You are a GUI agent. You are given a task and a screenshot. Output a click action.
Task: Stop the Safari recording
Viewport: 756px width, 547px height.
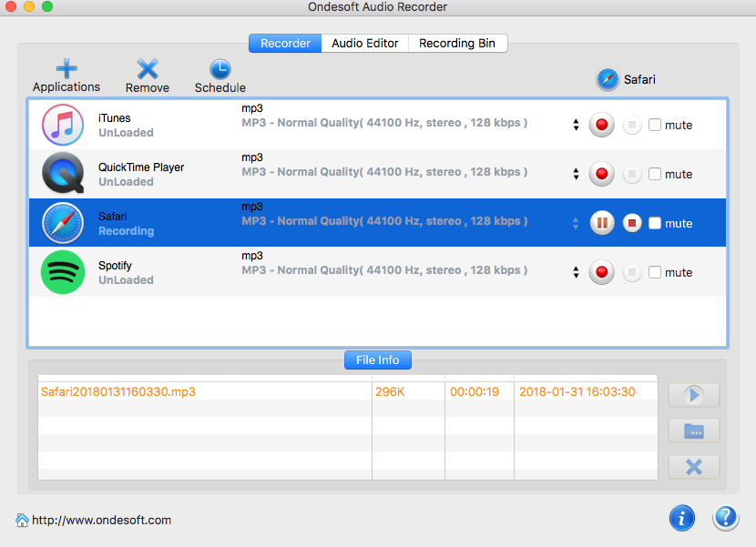(632, 224)
